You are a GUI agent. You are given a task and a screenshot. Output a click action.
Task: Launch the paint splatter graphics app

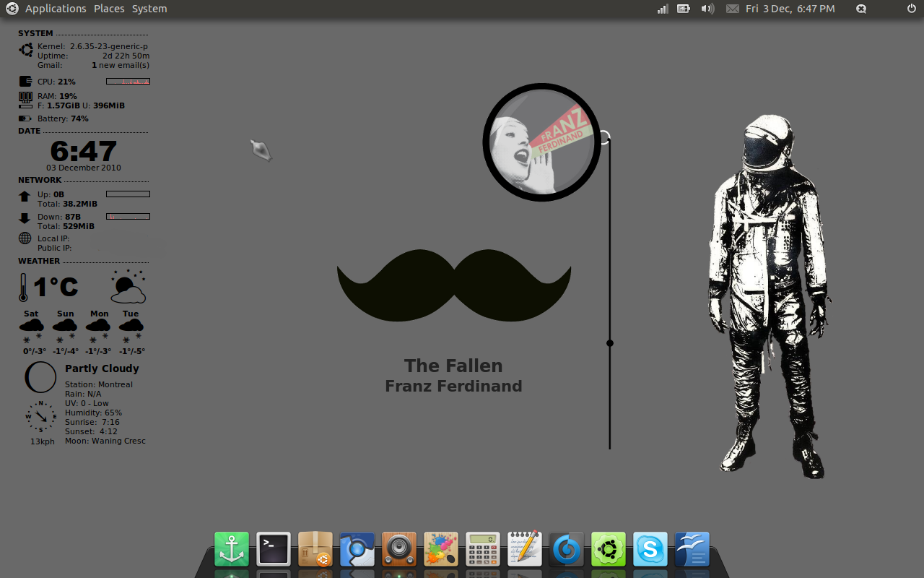(441, 549)
